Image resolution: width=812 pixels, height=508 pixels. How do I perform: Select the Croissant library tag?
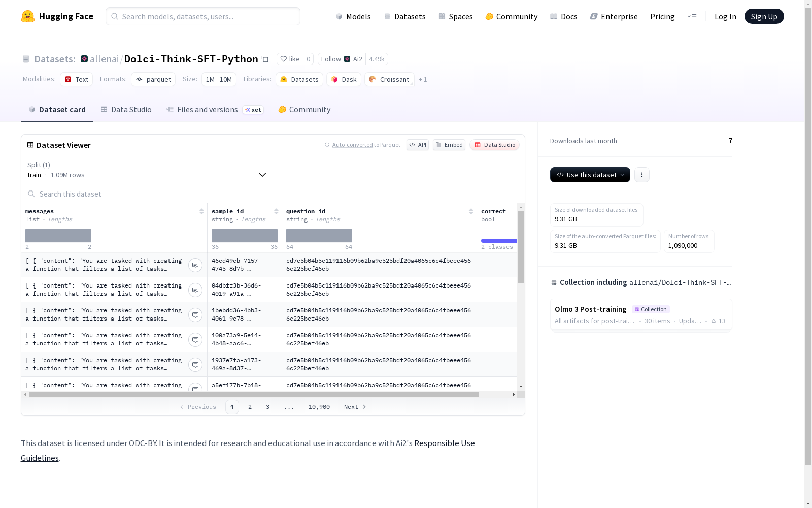click(x=389, y=79)
